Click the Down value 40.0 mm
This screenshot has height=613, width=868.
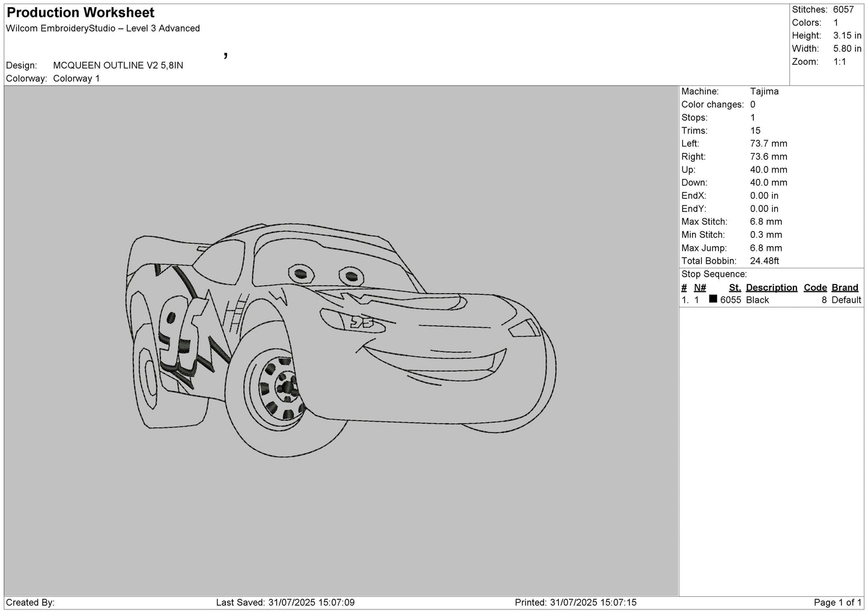click(x=769, y=183)
